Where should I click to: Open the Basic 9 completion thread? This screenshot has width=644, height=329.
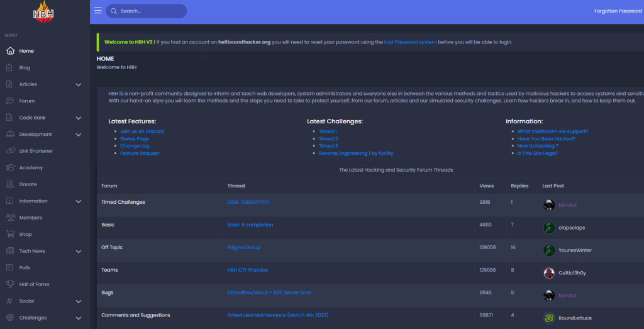[250, 225]
